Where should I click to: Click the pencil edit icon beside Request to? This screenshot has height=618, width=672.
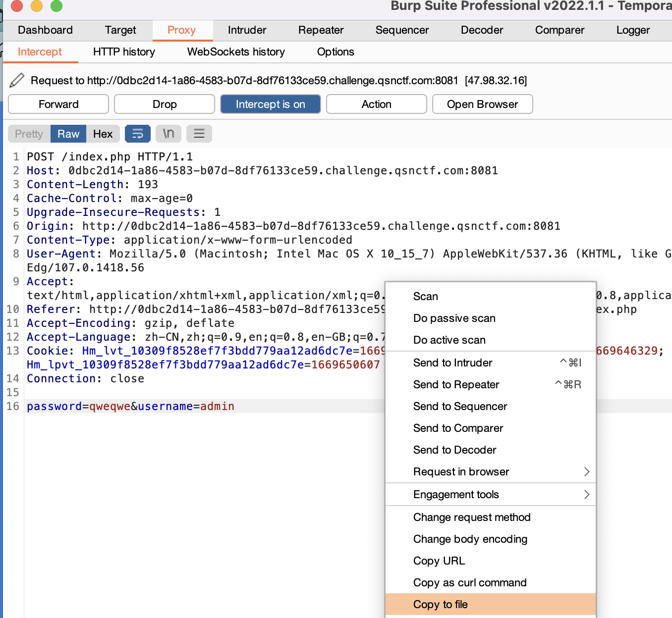(x=17, y=80)
